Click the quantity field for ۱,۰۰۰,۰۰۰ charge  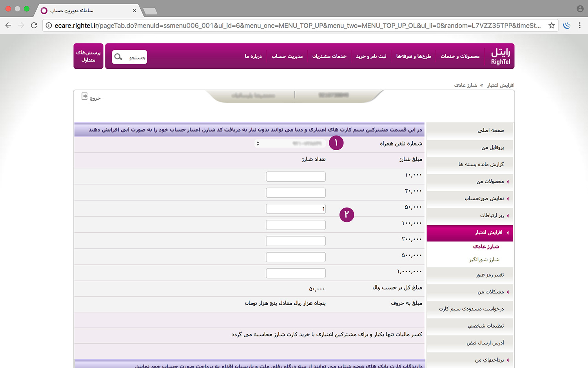coord(296,273)
